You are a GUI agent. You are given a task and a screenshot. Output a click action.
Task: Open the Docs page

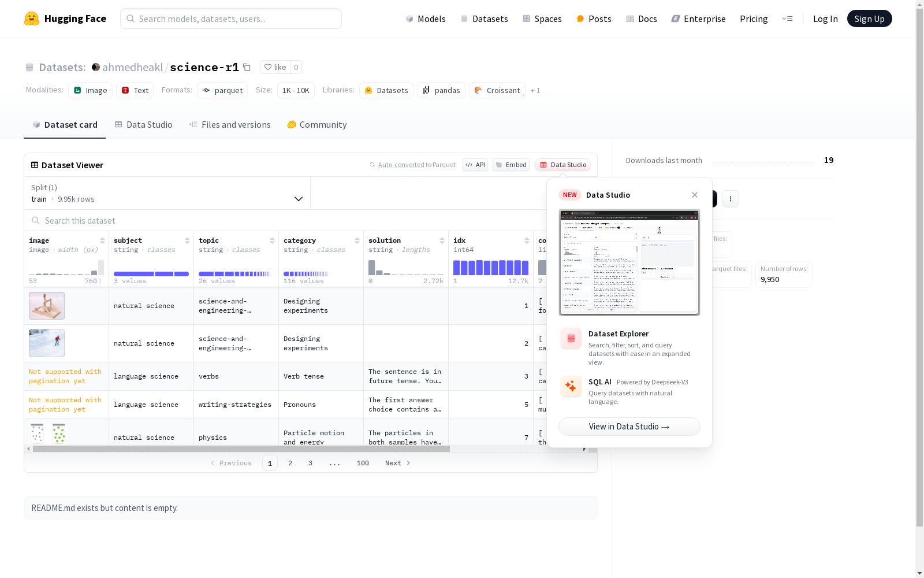point(641,18)
